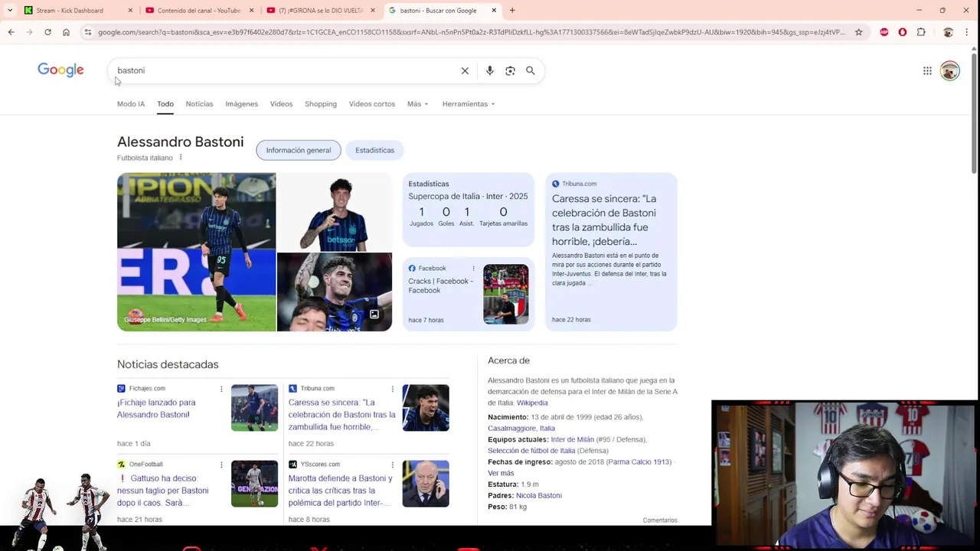980x551 pixels.
Task: Open the Caressa se sincera Tribuna card
Action: pyautogui.click(x=611, y=252)
